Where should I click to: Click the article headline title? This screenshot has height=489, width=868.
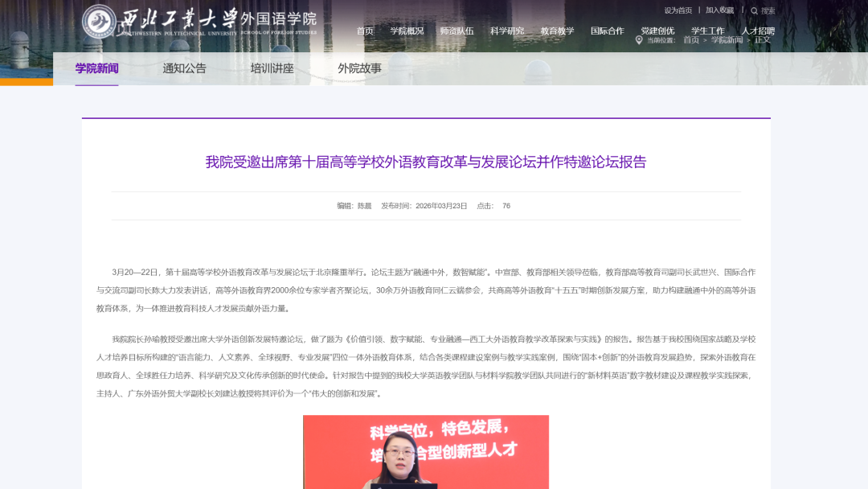tap(426, 162)
